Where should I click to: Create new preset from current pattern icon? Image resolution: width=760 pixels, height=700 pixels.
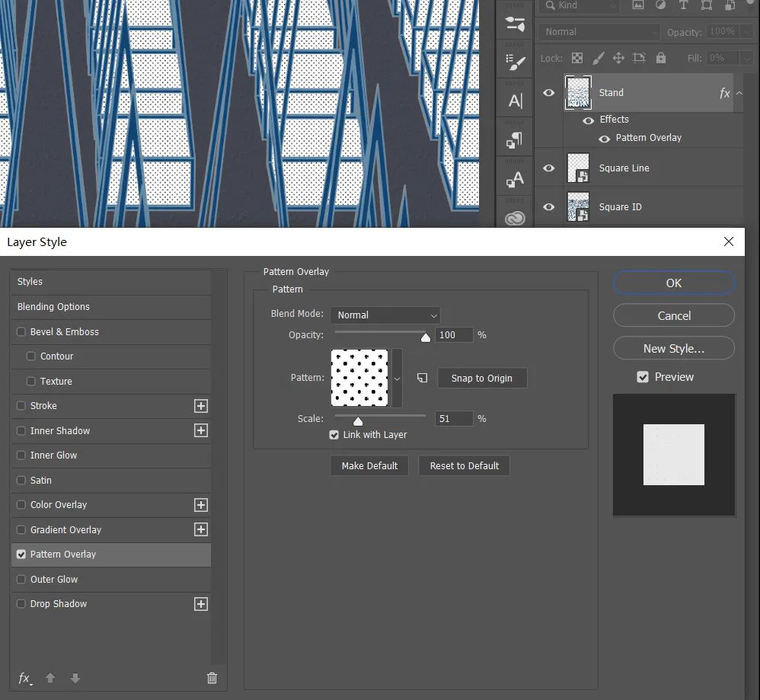tap(423, 378)
